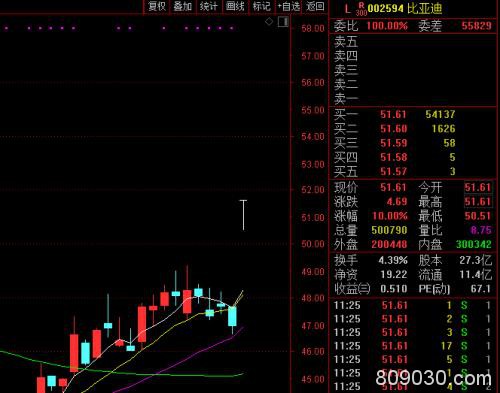The width and height of the screenshot is (500, 393).
Task: Click the 卖五 sell level row
Action: pyautogui.click(x=413, y=42)
